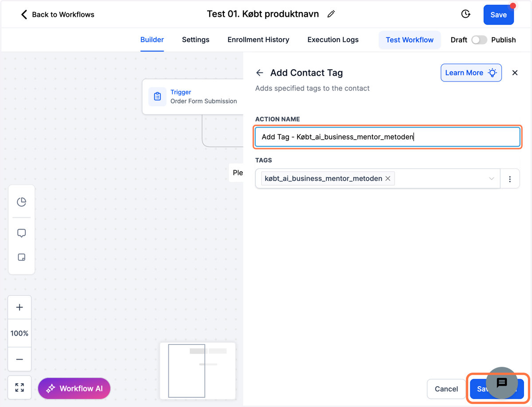Image resolution: width=532 pixels, height=407 pixels.
Task: Add a sticky note from sidebar
Action: point(21,257)
